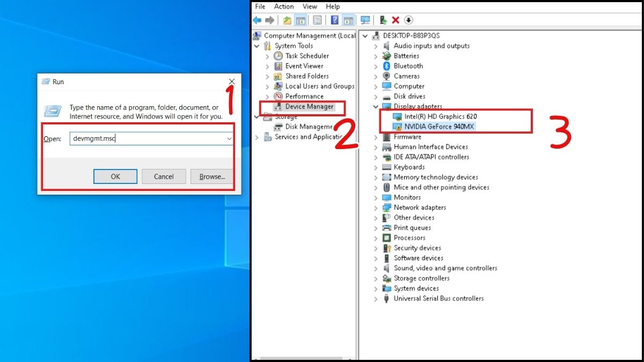Click the Keyboards category icon
Viewport: 644px width, 362px height.
(386, 167)
